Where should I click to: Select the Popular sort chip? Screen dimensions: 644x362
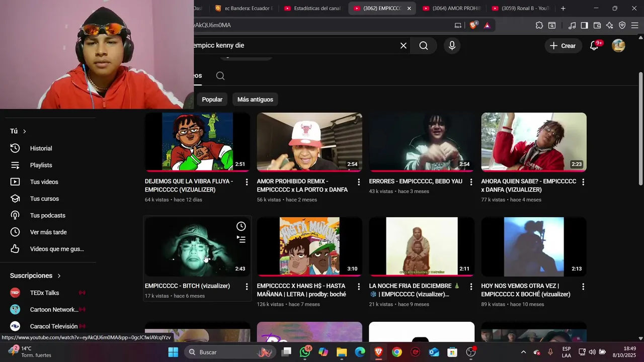[x=212, y=100]
